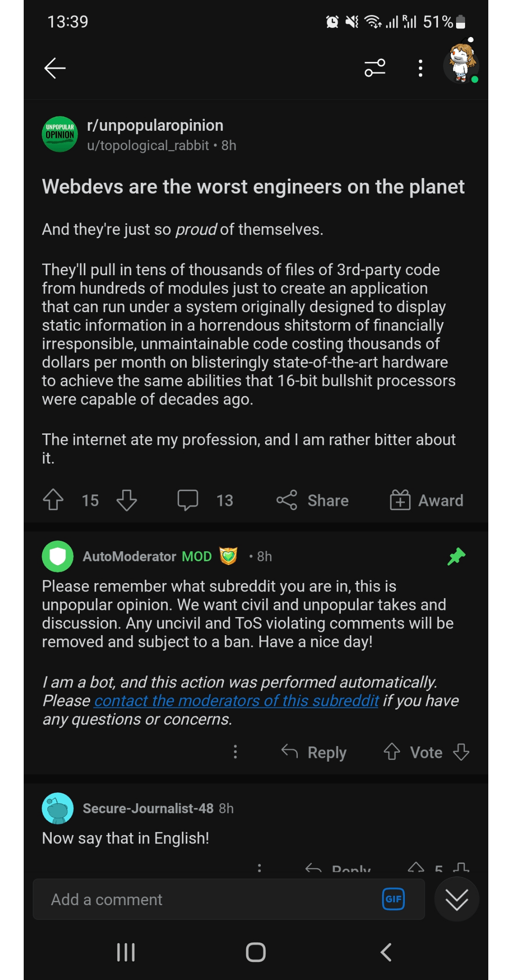Open the sort/filter options icon
Image resolution: width=512 pixels, height=980 pixels.
(x=375, y=68)
